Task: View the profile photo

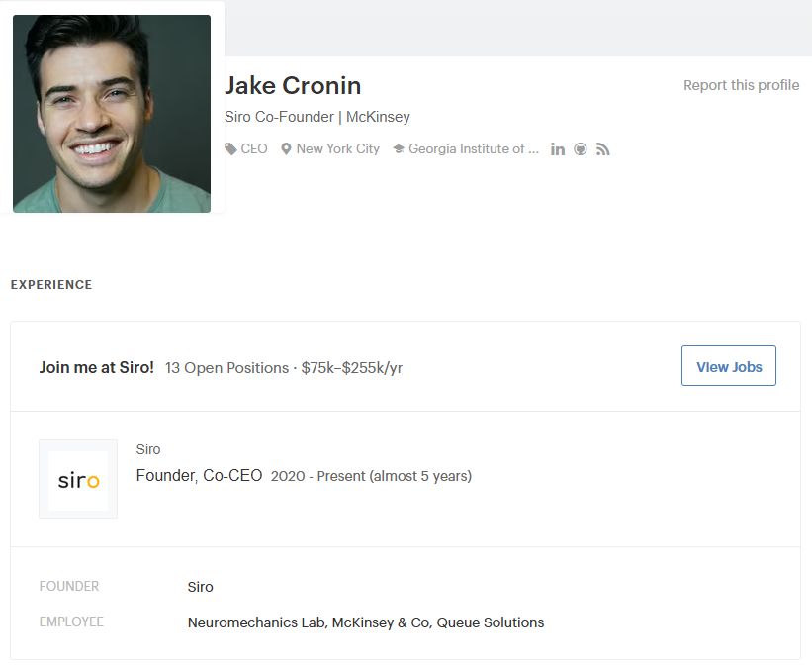Action: pos(112,114)
